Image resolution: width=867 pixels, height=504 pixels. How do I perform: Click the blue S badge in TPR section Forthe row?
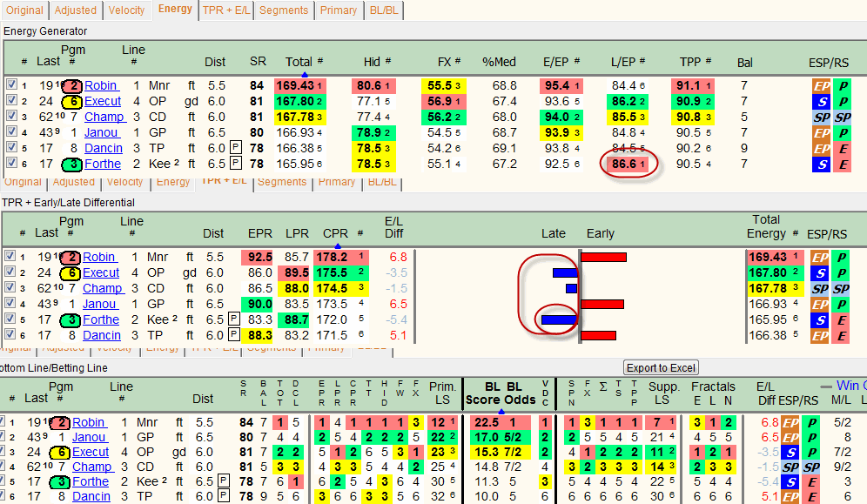(x=819, y=319)
